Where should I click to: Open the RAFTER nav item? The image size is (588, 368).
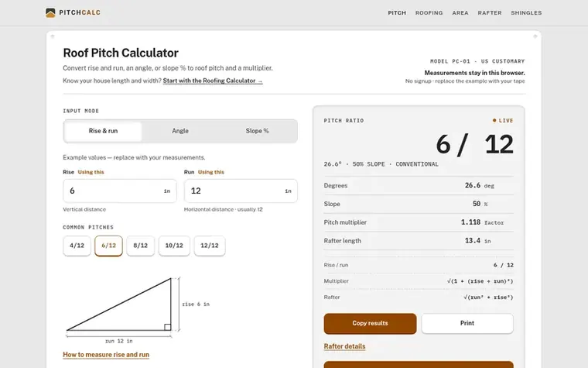[490, 12]
